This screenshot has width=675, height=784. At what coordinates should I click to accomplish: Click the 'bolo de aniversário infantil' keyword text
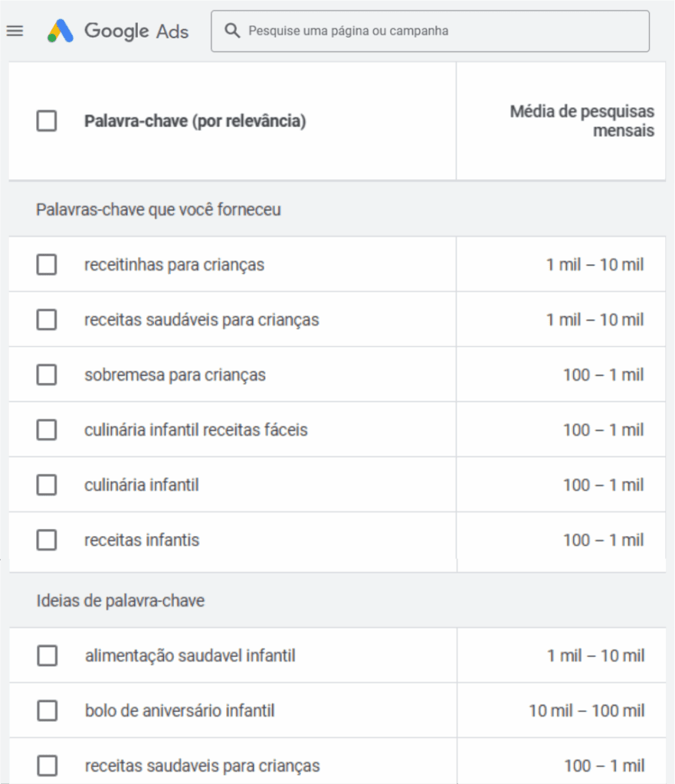click(179, 711)
